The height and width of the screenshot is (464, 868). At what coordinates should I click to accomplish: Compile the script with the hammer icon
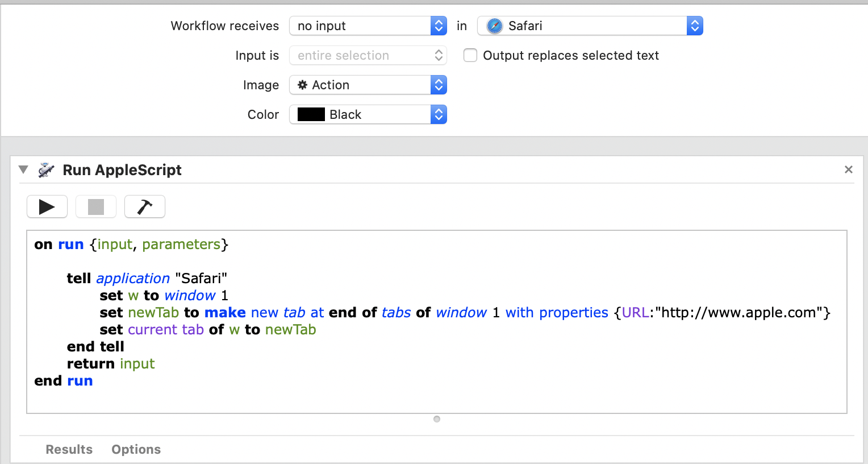pyautogui.click(x=145, y=206)
